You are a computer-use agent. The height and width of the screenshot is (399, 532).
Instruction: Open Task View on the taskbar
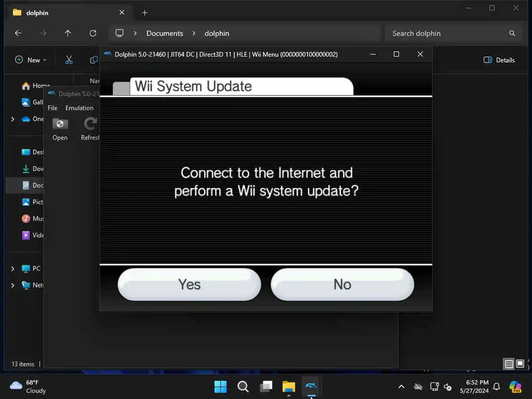[265, 387]
